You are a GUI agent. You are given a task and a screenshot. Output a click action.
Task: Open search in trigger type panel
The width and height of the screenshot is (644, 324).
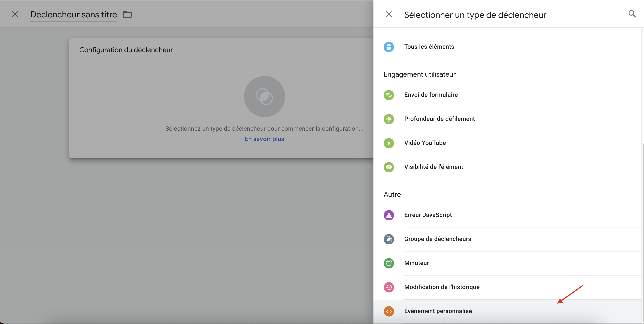click(632, 14)
